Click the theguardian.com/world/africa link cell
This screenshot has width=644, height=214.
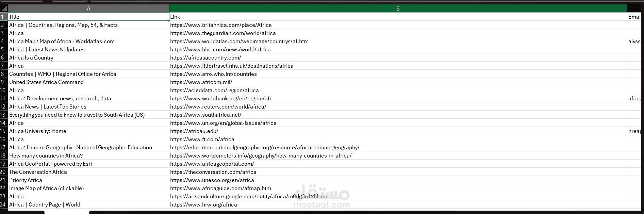[398, 33]
